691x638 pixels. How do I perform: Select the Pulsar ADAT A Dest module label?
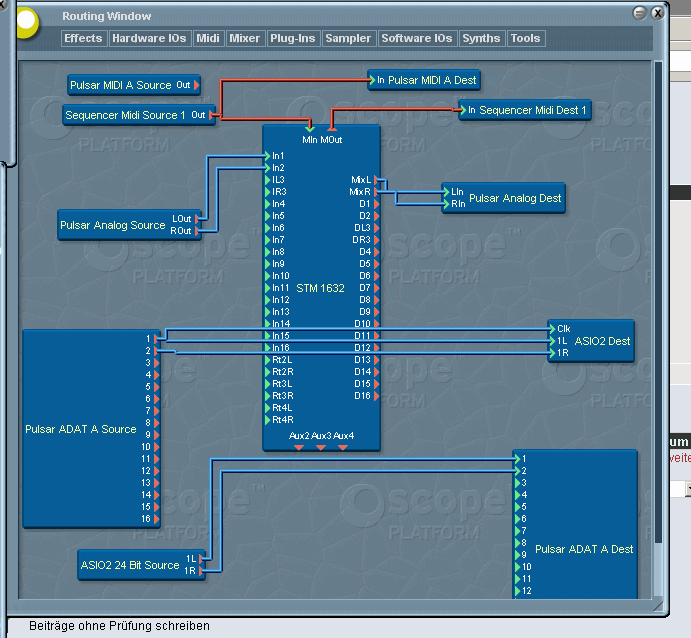[x=584, y=549]
